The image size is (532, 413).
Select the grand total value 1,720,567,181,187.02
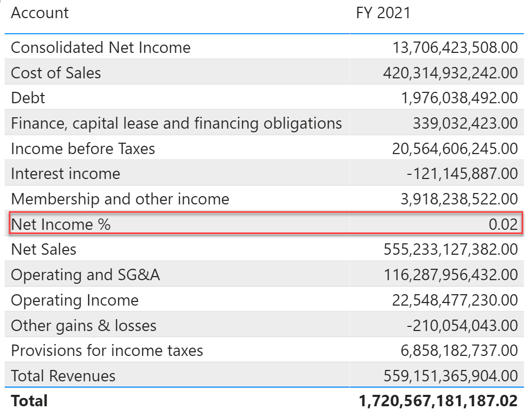[439, 401]
